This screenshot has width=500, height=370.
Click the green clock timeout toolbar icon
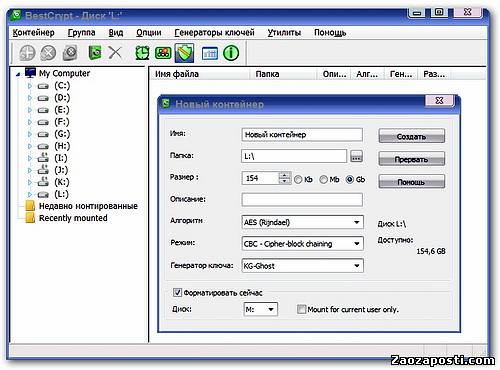pos(142,53)
